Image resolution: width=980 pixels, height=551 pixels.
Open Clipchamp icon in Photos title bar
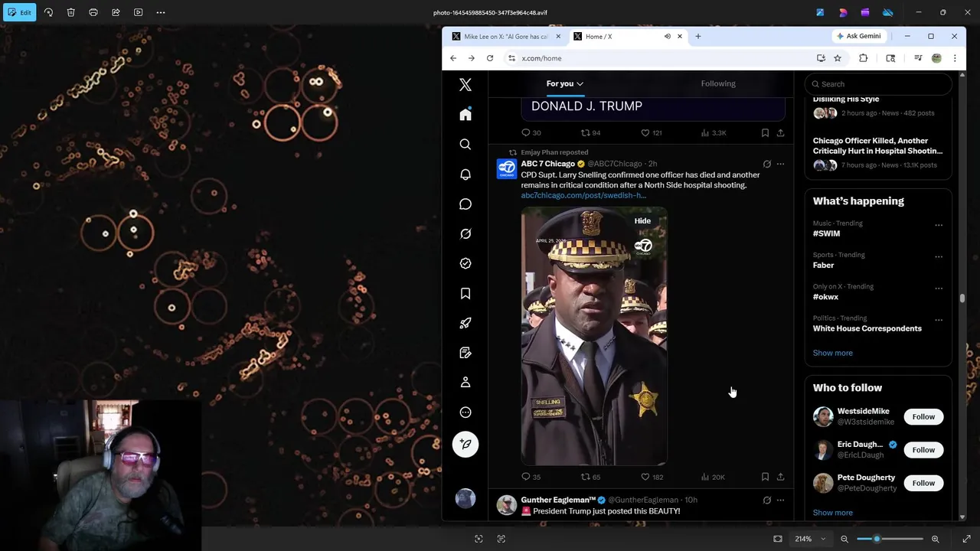tap(865, 12)
